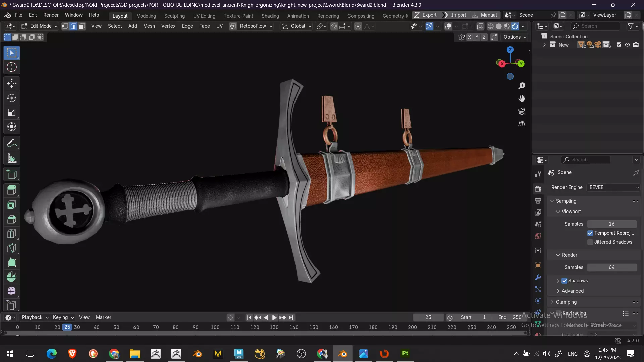Click the Export button
This screenshot has width=644, height=362.
(x=425, y=15)
